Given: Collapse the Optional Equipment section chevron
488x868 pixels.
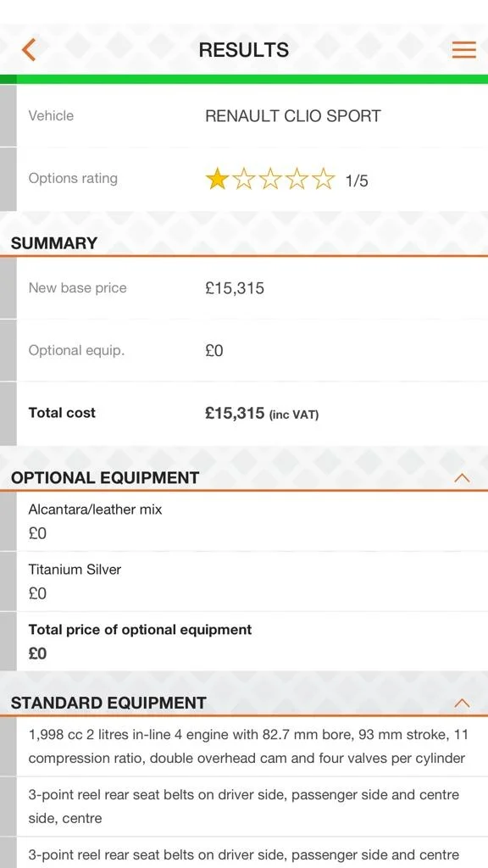Looking at the screenshot, I should [x=462, y=478].
